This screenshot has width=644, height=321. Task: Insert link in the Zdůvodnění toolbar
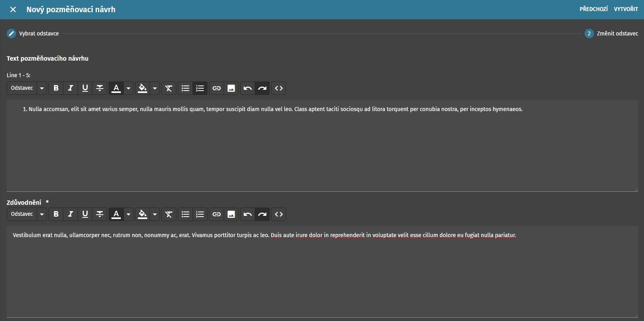(x=217, y=214)
